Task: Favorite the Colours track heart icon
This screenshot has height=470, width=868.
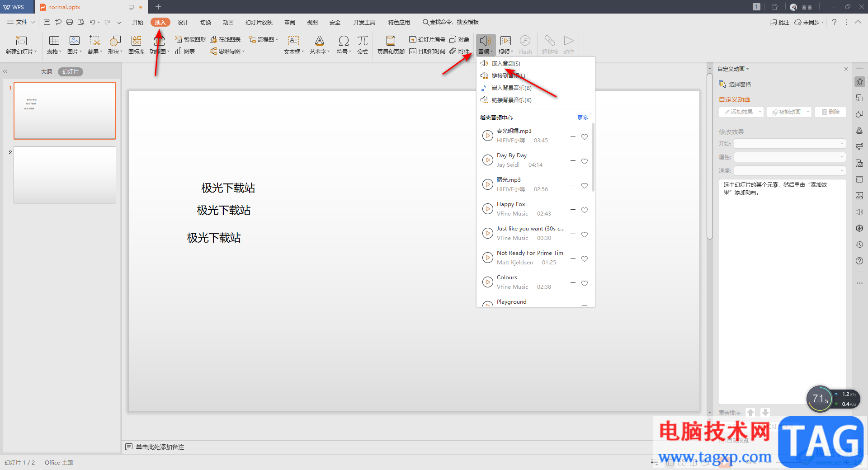Action: (585, 283)
